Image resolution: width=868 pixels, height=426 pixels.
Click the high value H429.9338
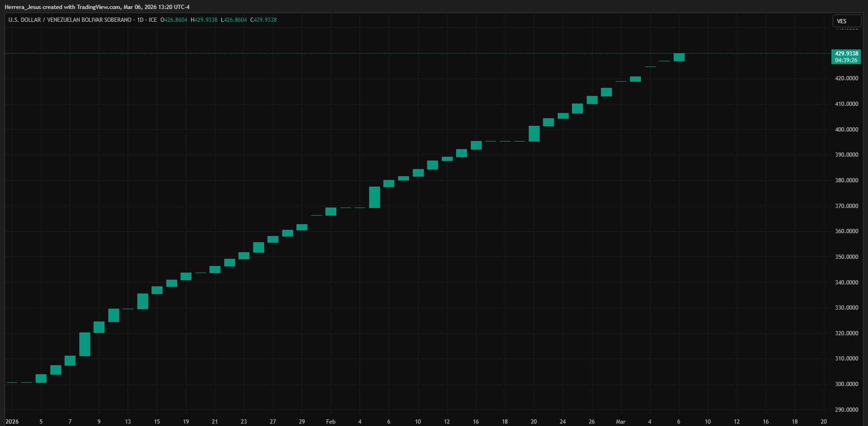tap(204, 20)
